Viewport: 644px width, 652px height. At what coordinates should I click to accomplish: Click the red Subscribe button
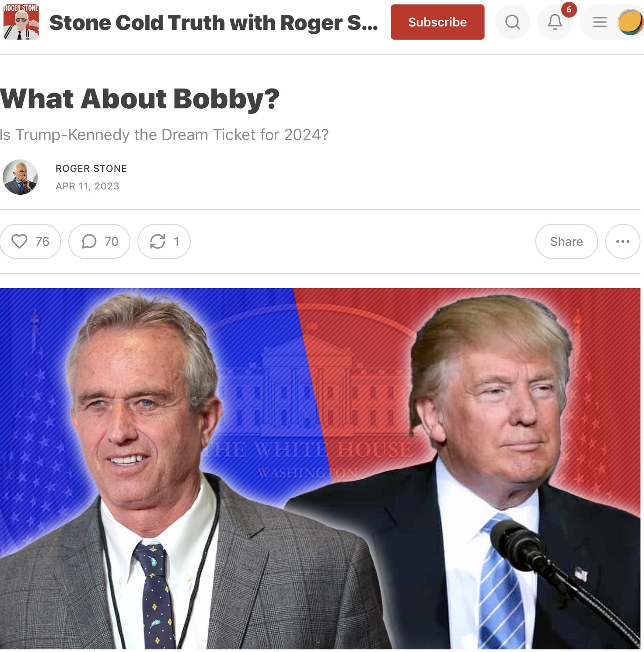point(437,22)
